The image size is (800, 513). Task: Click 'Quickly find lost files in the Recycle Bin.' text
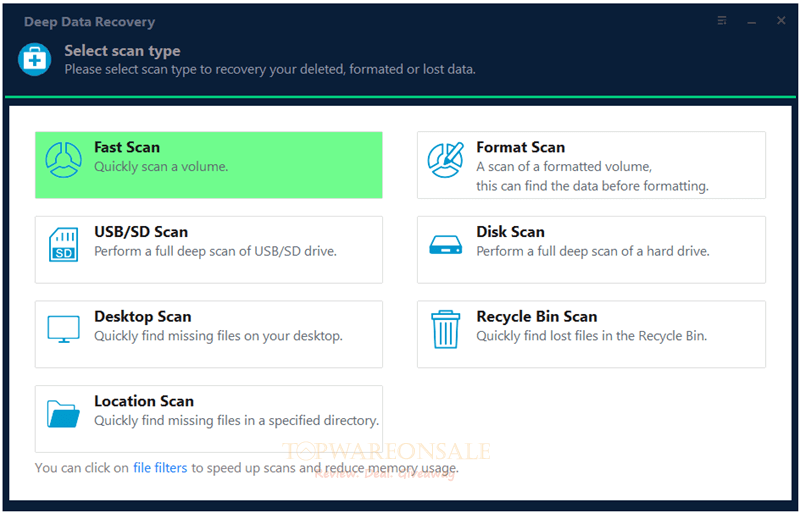click(x=592, y=336)
